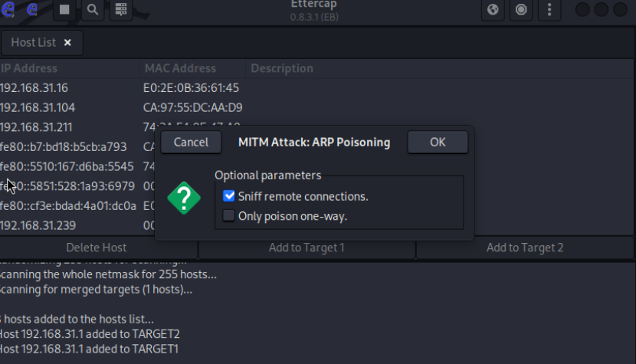
Task: Click the stop MITM circle icon
Action: click(x=522, y=10)
